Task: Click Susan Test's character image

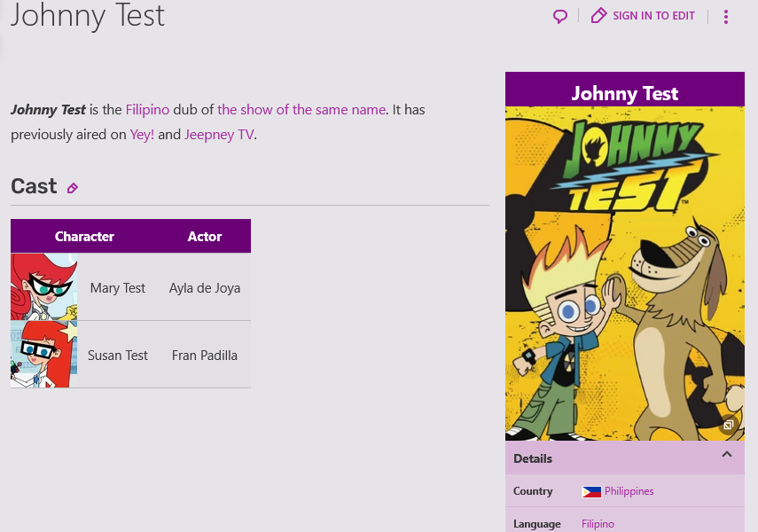Action: click(43, 354)
